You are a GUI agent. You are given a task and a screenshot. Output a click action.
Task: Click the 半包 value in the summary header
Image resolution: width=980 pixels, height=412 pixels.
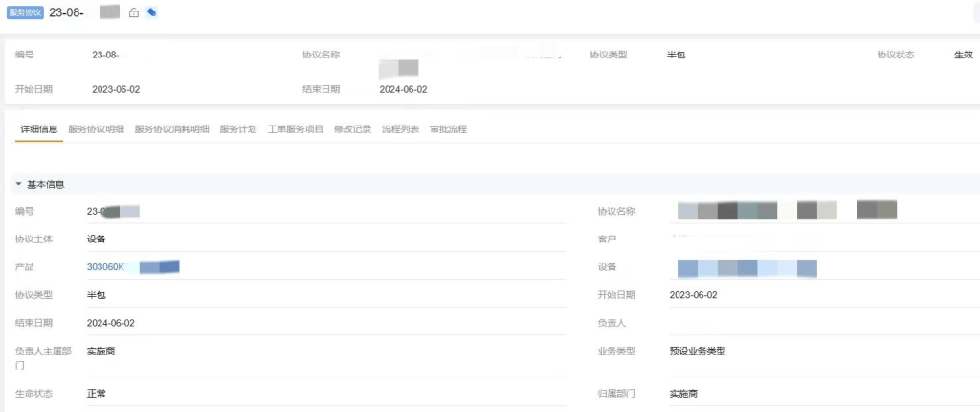point(676,55)
